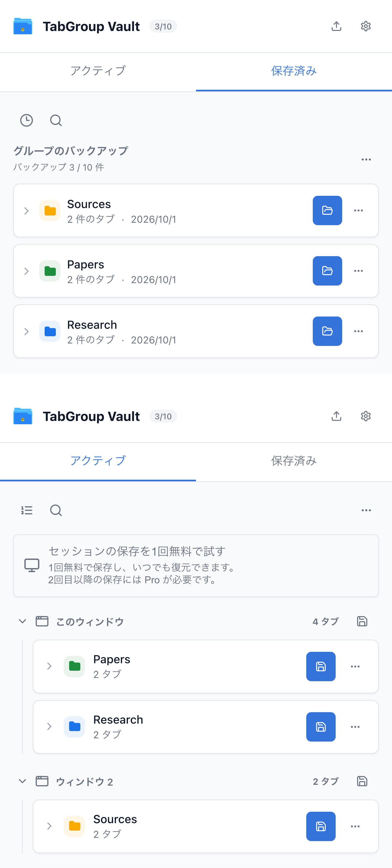392x868 pixels.
Task: Open the more menu above the session banner
Action: click(366, 510)
